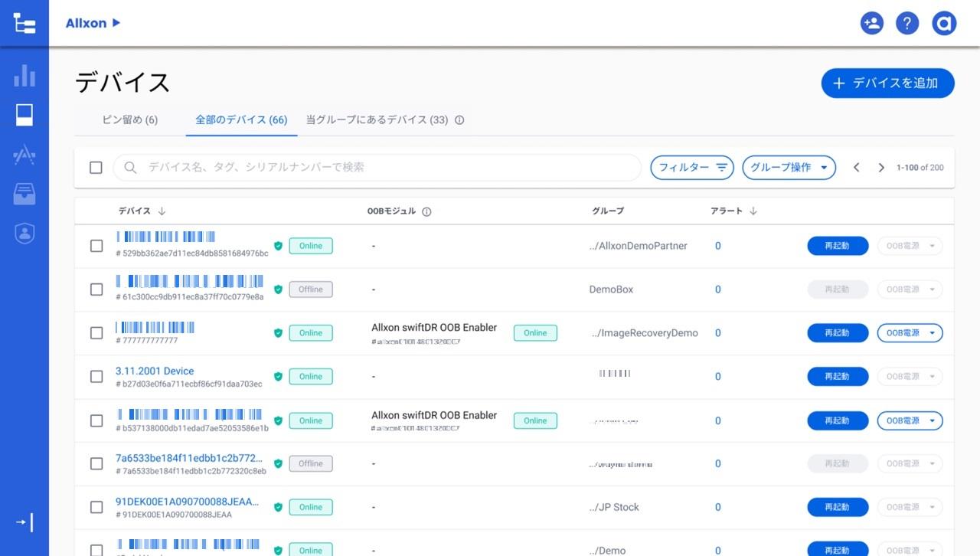Open the inbox tray sidebar icon
Viewport: 980px width, 556px height.
(x=24, y=194)
